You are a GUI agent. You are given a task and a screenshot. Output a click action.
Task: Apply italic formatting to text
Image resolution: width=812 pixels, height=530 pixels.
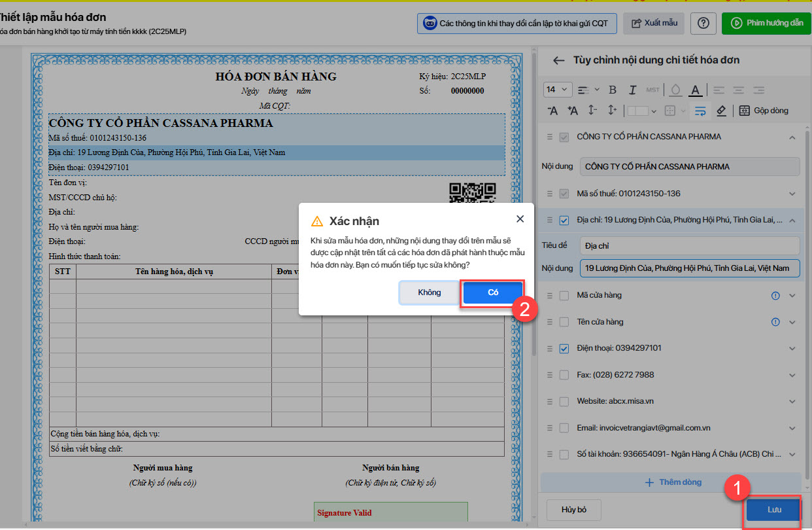[632, 90]
